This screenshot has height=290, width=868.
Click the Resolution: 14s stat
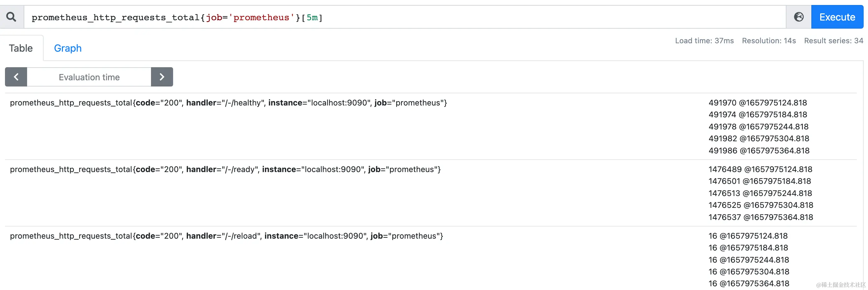(769, 41)
